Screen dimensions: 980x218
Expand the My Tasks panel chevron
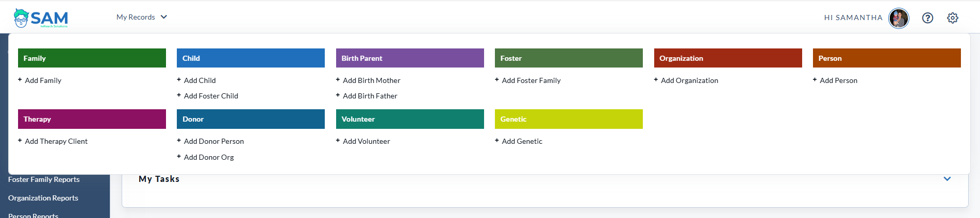pos(947,179)
